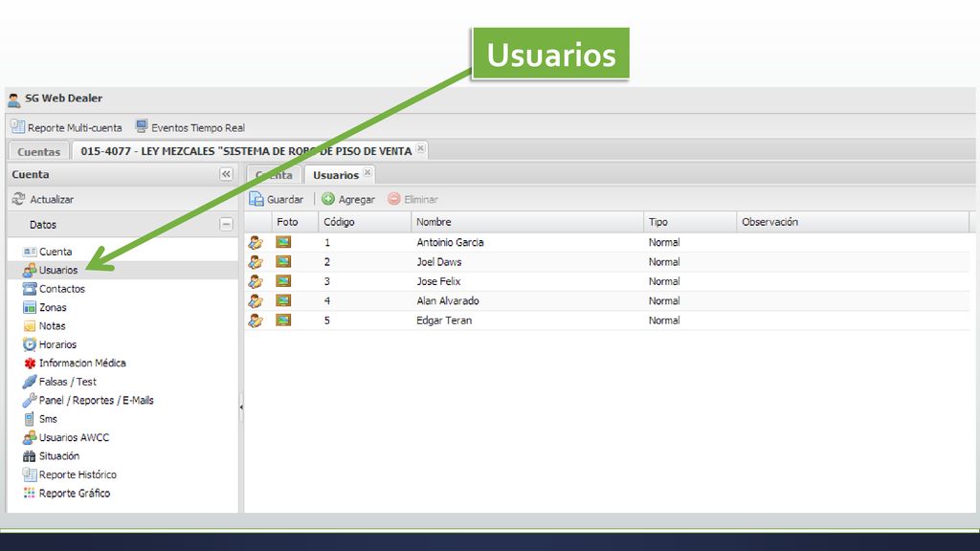This screenshot has width=980, height=551.
Task: Click the user icon for Alan Alvarado
Action: click(255, 301)
